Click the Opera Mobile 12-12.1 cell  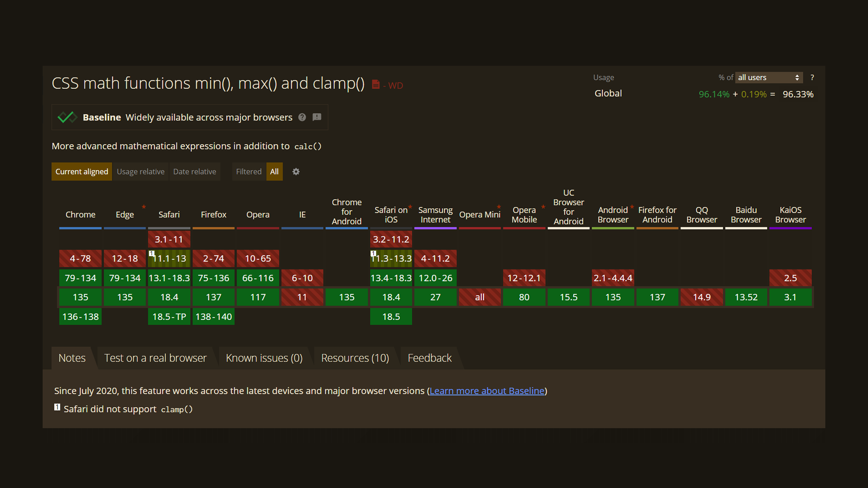tap(524, 278)
